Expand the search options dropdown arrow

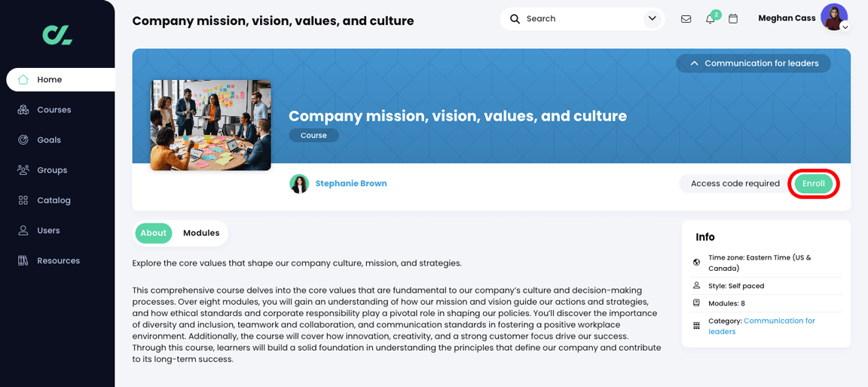(651, 19)
